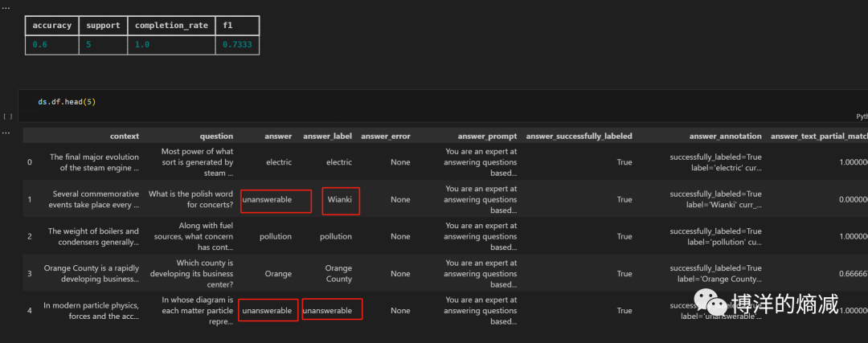Click the answer_error column header
868x343 pixels.
[x=385, y=136]
